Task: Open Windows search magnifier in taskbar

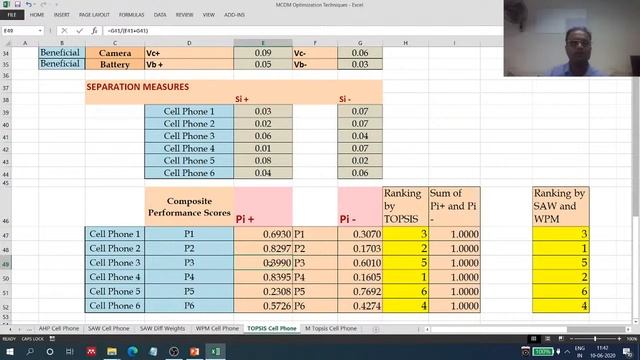Action: click(30, 351)
